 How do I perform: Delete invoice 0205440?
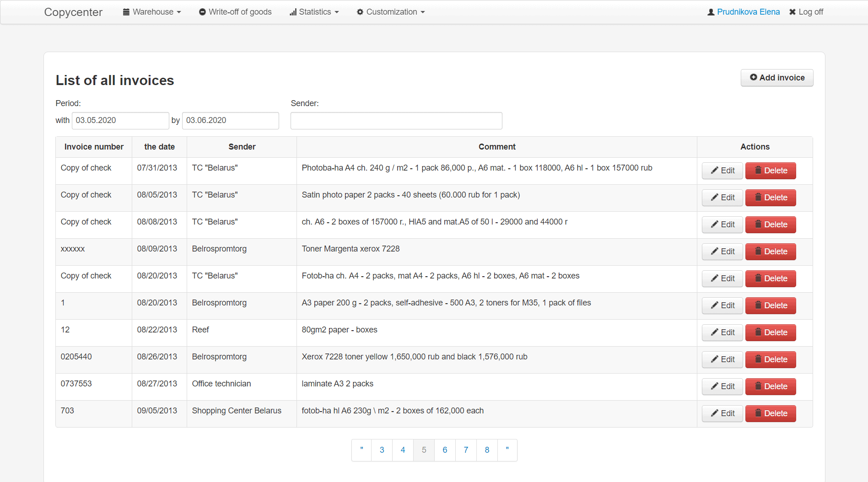coord(771,360)
